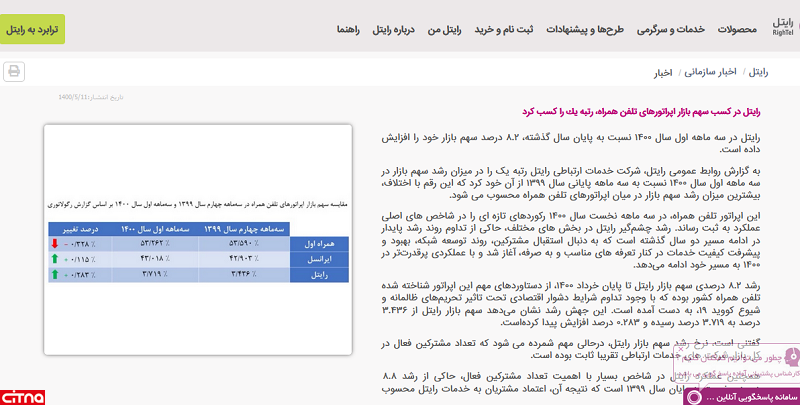The width and height of the screenshot is (800, 405).
Task: Click the اخبار breadcrumb item
Action: (664, 73)
